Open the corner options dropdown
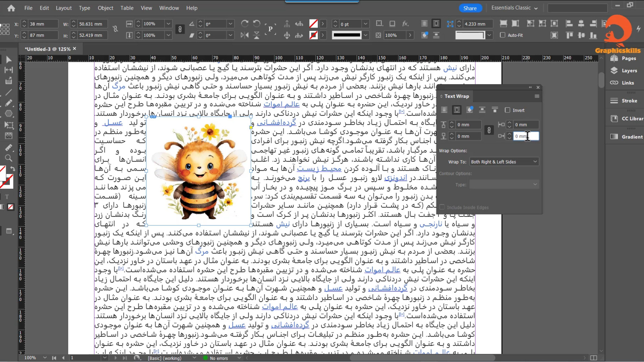The image size is (644, 362). [x=489, y=35]
